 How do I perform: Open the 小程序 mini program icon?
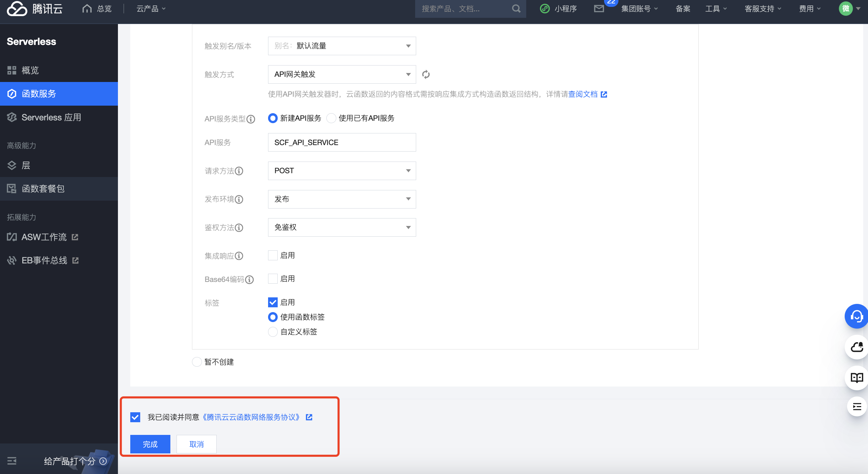point(545,9)
